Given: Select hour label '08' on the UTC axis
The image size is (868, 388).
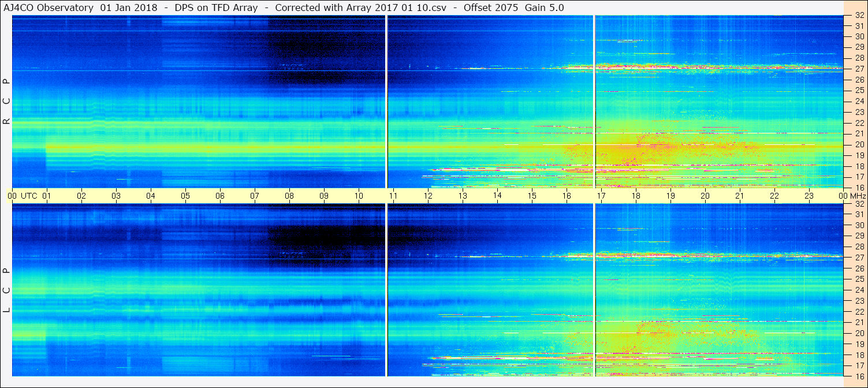Looking at the screenshot, I should (289, 196).
